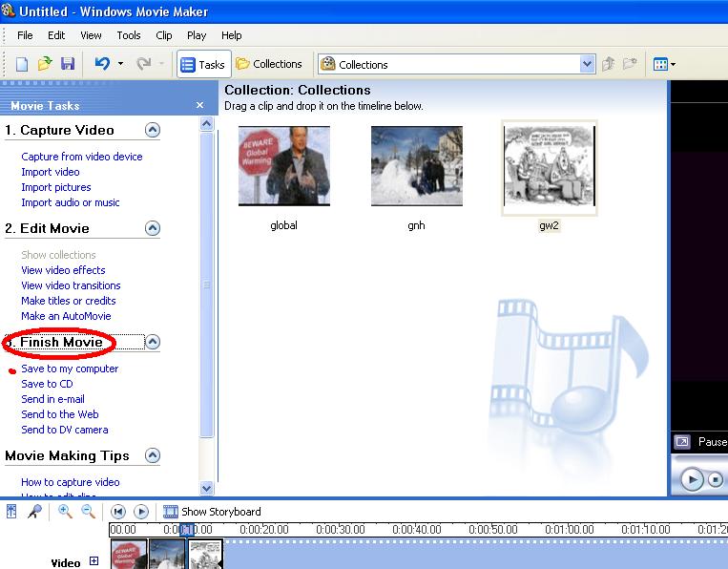Click Save to my computer link
The width and height of the screenshot is (728, 569).
pos(70,369)
